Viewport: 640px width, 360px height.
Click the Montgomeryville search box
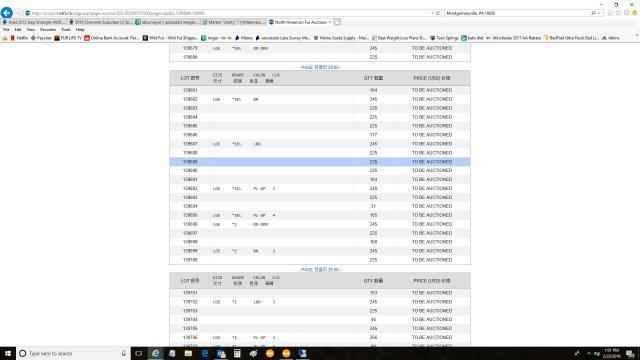pos(517,13)
